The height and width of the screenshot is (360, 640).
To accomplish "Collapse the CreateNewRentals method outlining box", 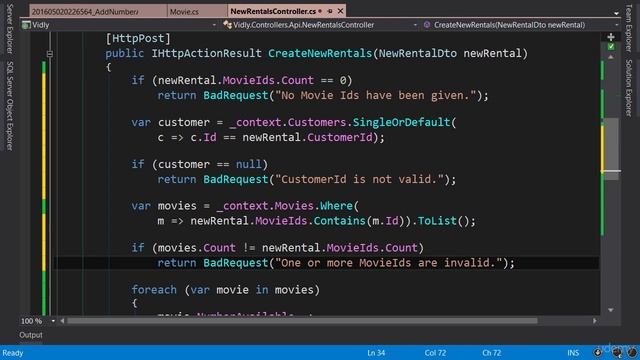I will [x=49, y=54].
